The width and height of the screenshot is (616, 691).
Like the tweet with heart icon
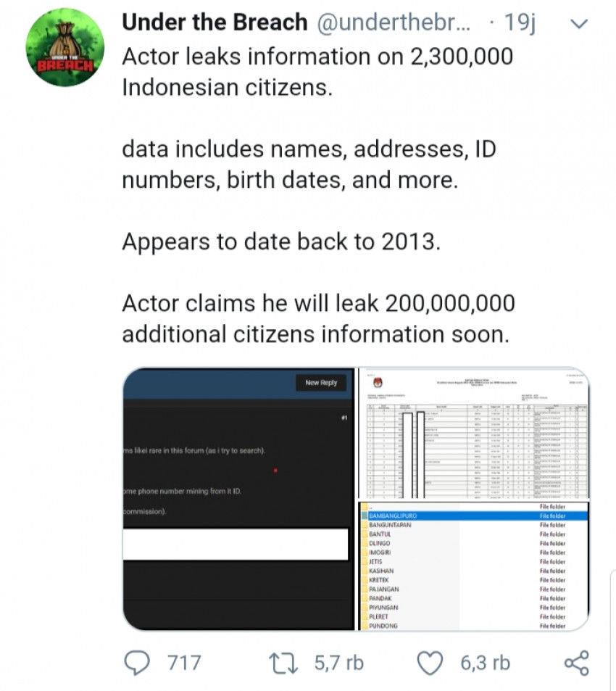(x=430, y=663)
